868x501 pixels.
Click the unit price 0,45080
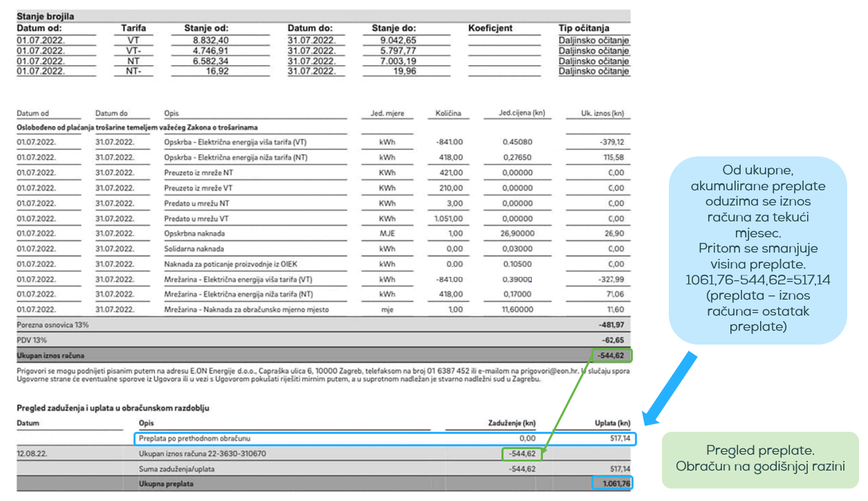click(x=517, y=143)
